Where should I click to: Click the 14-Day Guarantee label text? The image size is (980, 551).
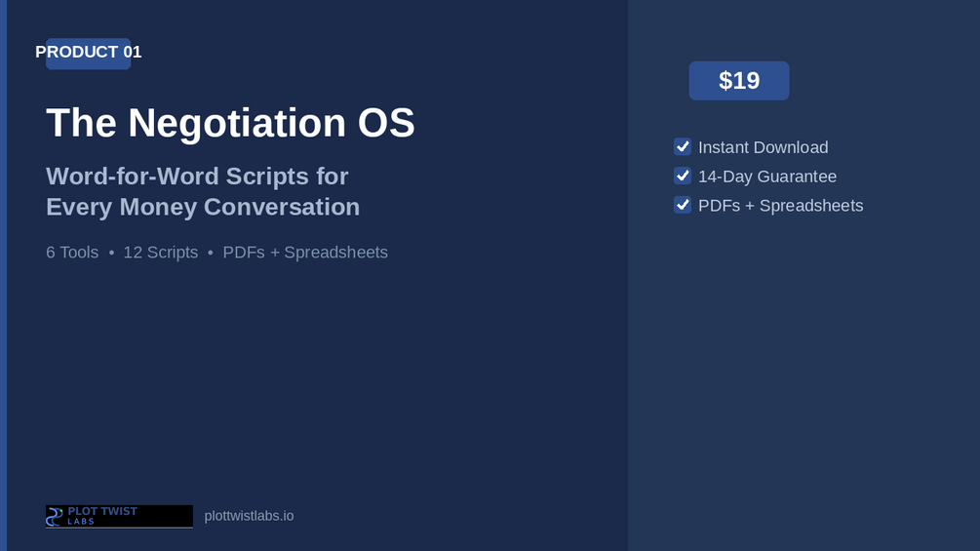(x=766, y=177)
